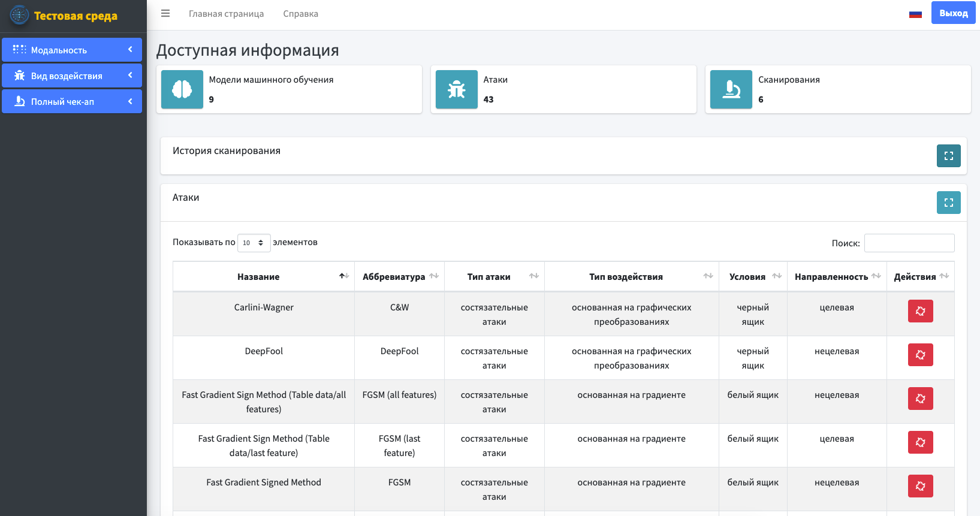This screenshot has width=980, height=516.
Task: Click the FGSM (last feature) abbreviation cell
Action: coord(399,446)
